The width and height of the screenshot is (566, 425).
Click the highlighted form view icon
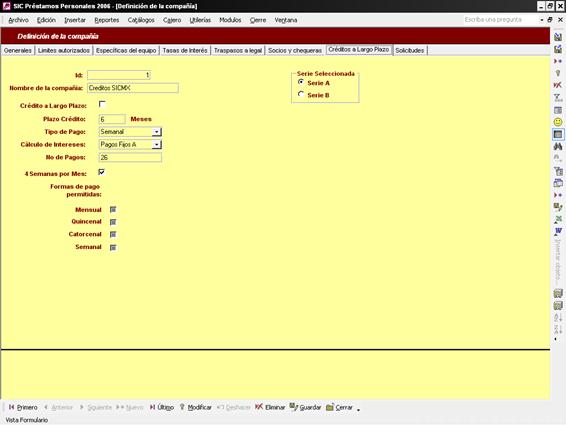[558, 134]
